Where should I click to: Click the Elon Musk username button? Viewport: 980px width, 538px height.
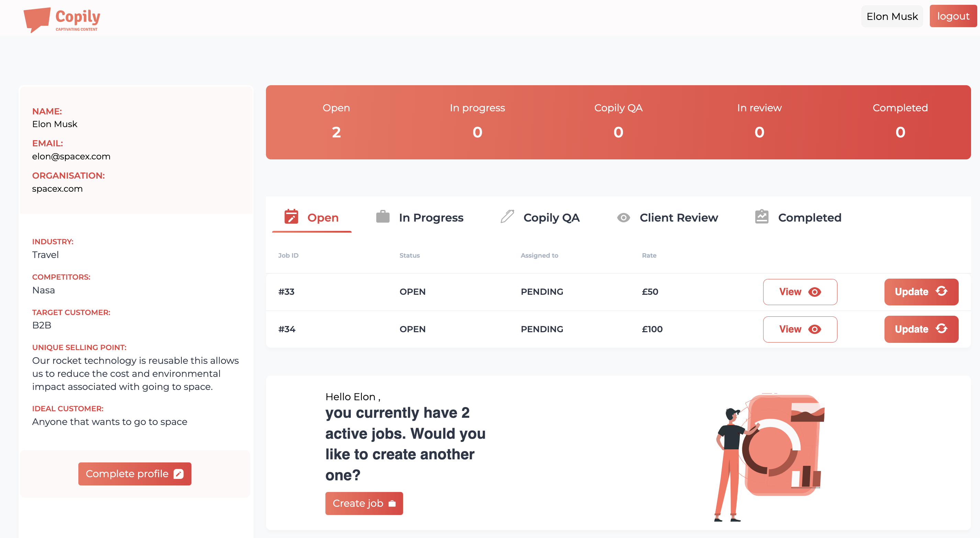click(x=892, y=16)
